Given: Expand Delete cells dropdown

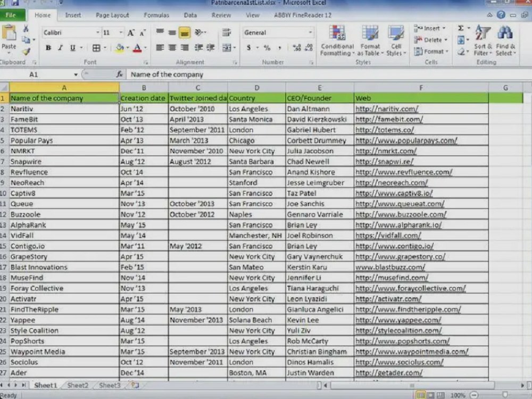Looking at the screenshot, I should tap(446, 40).
